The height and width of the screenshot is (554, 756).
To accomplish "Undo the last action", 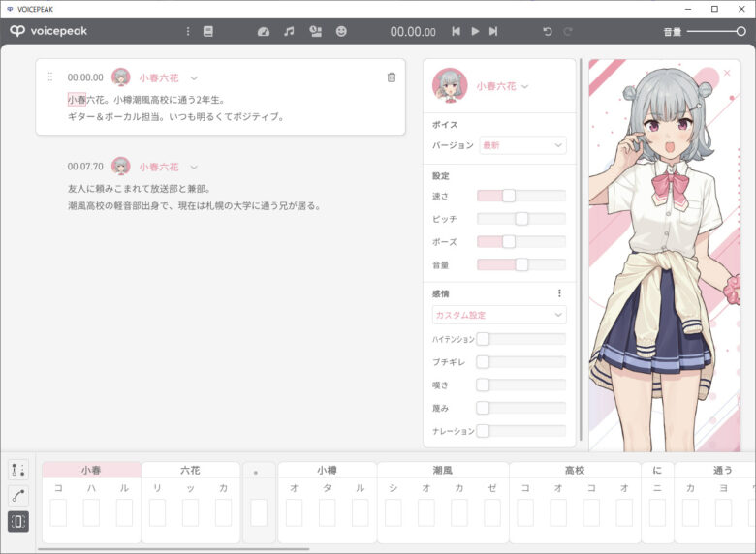I will [548, 31].
